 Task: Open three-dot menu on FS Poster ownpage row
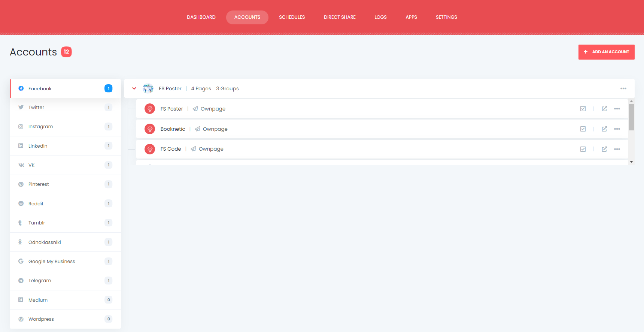coord(617,109)
